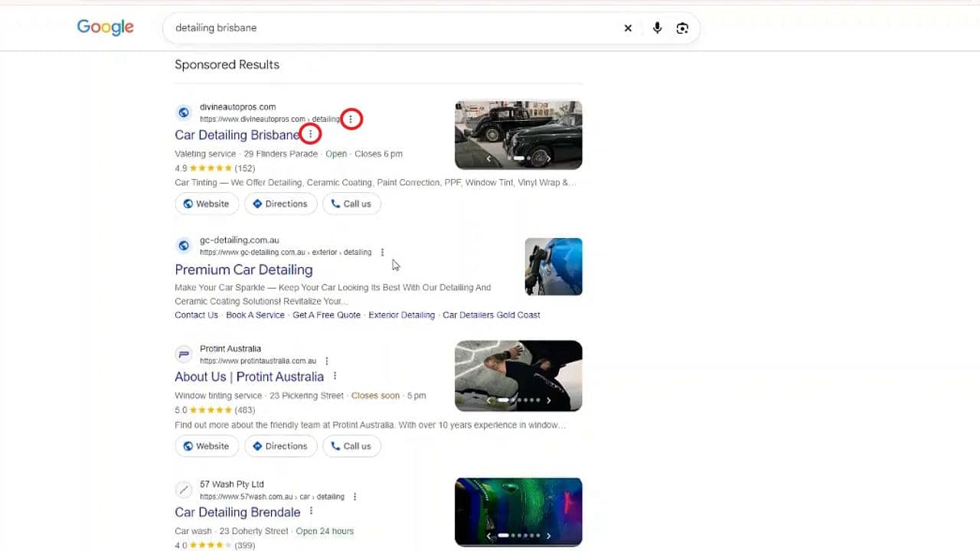The height and width of the screenshot is (551, 980).
Task: Open three-dot menu beside About Us Protint title
Action: [335, 377]
